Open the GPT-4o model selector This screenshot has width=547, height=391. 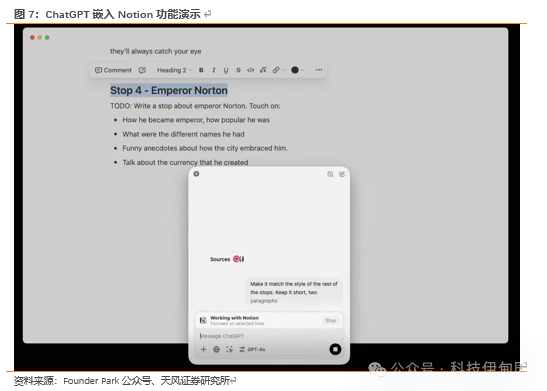252,349
